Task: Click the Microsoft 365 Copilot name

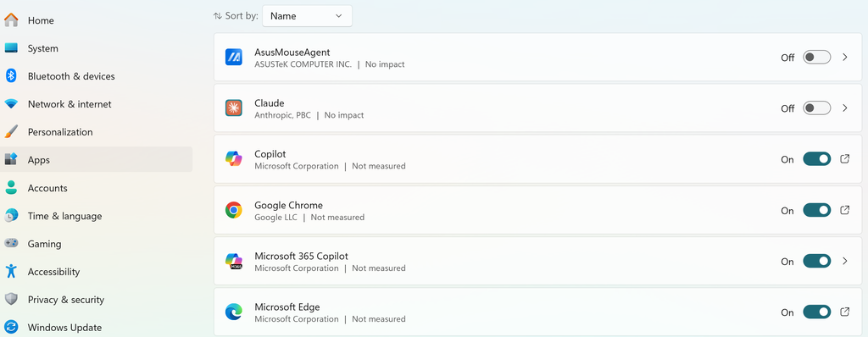Action: coord(301,257)
